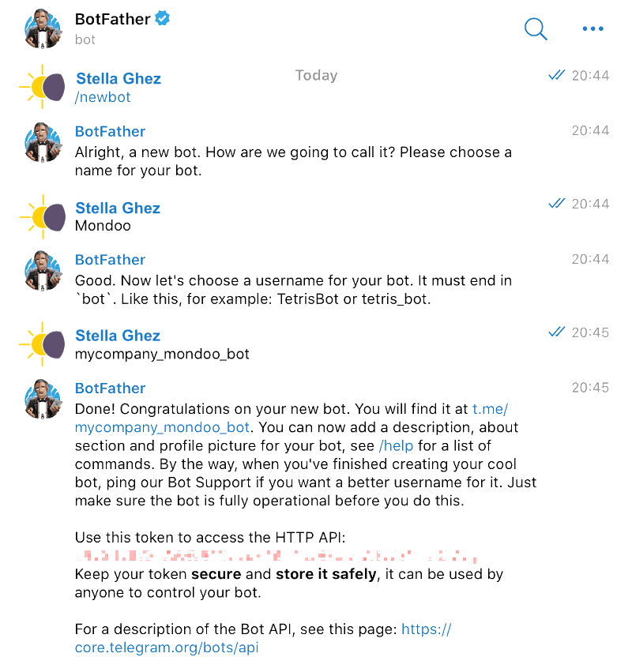Click BotFather's name above the congratulations message
The height and width of the screenshot is (672, 632).
(110, 388)
